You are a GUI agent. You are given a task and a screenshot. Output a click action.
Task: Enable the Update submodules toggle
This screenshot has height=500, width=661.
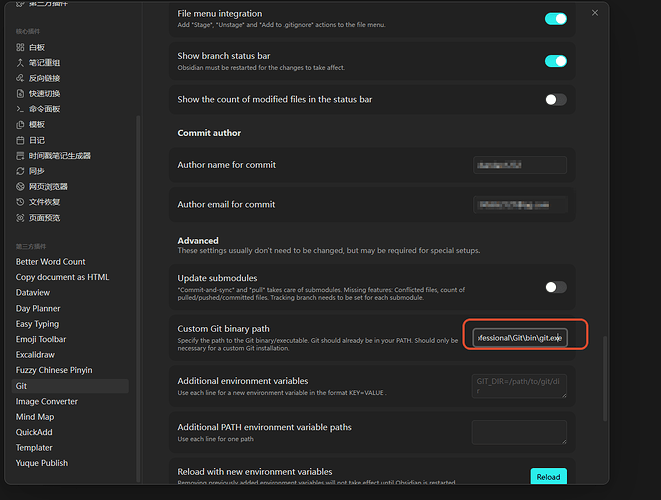coord(556,287)
